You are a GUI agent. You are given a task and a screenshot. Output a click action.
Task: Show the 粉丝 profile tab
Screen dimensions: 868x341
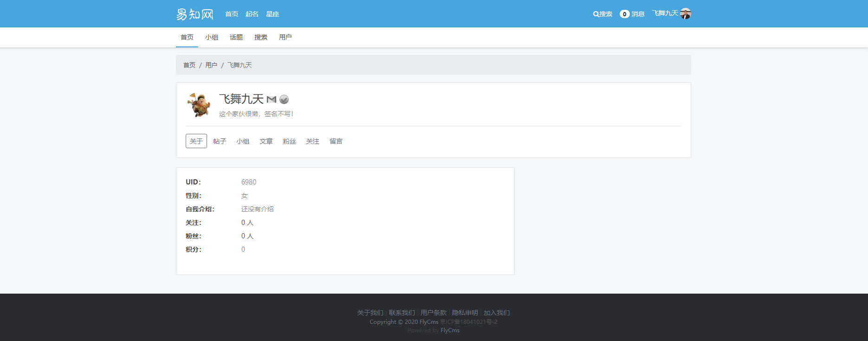point(290,141)
